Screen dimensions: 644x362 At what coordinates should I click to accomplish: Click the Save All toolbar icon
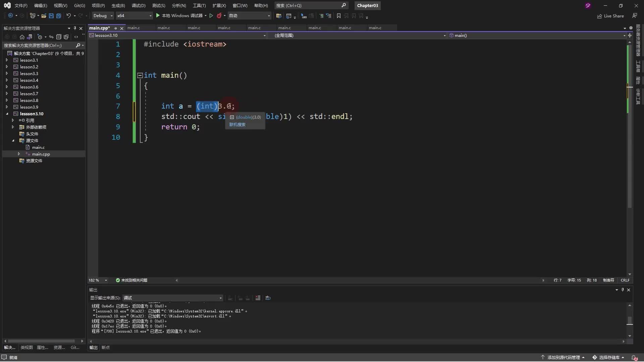[x=58, y=15]
